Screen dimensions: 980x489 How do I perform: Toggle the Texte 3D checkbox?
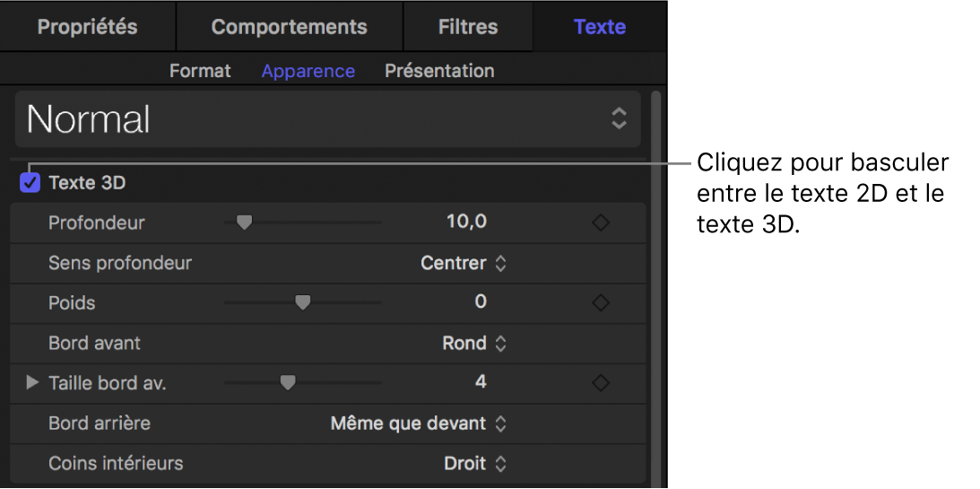30,183
